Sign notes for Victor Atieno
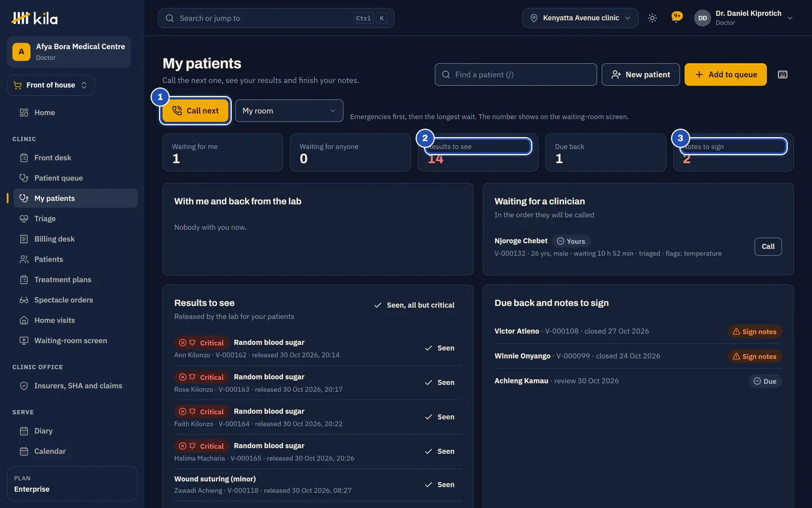This screenshot has width=812, height=508. [754, 332]
